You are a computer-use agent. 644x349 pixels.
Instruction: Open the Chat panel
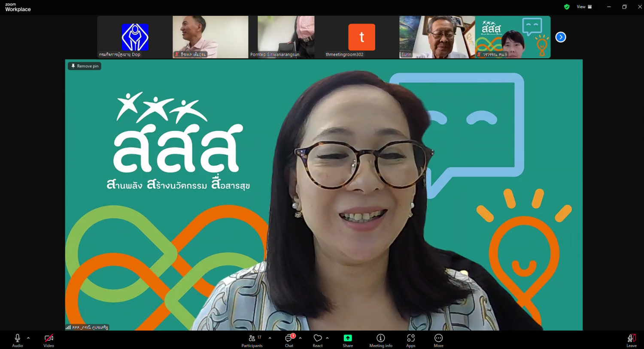[289, 340]
